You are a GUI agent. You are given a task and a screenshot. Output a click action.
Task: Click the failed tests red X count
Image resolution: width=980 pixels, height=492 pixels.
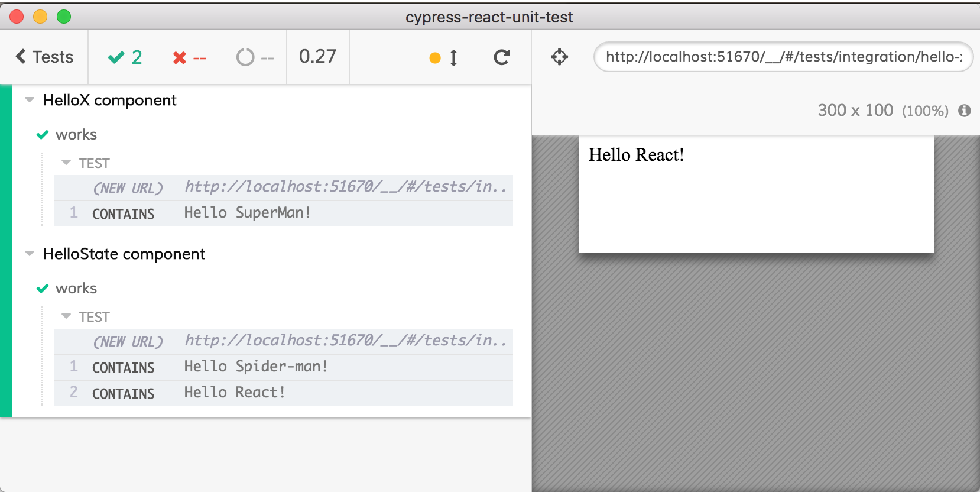(x=189, y=57)
